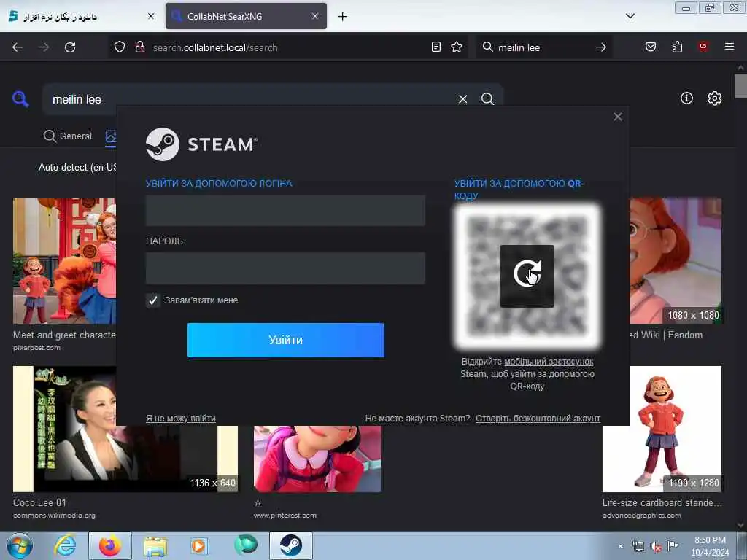Open the Windows Start menu
This screenshot has width=747, height=560.
click(x=20, y=545)
